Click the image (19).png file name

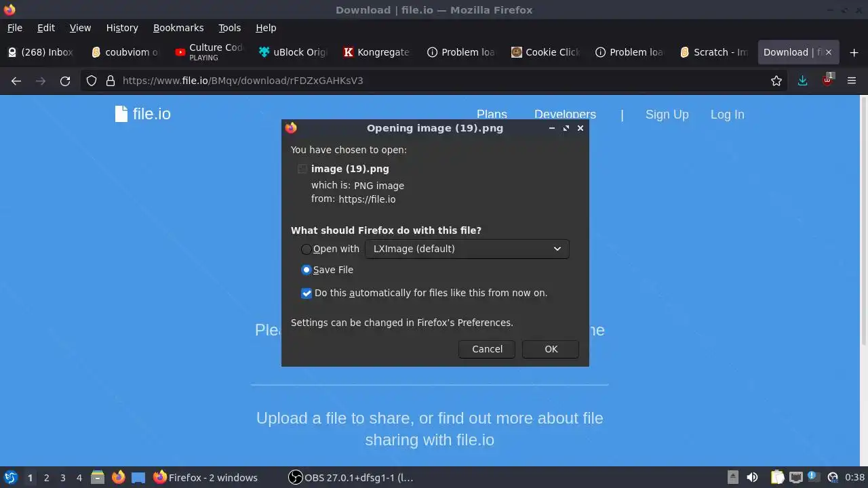pyautogui.click(x=350, y=169)
